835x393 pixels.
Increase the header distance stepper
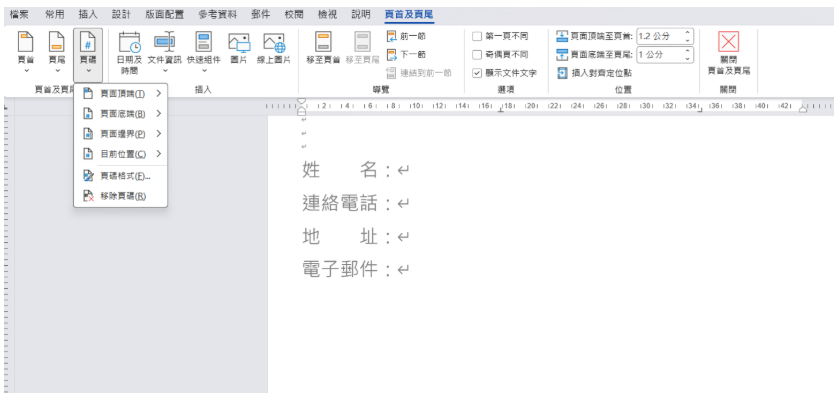click(687, 33)
